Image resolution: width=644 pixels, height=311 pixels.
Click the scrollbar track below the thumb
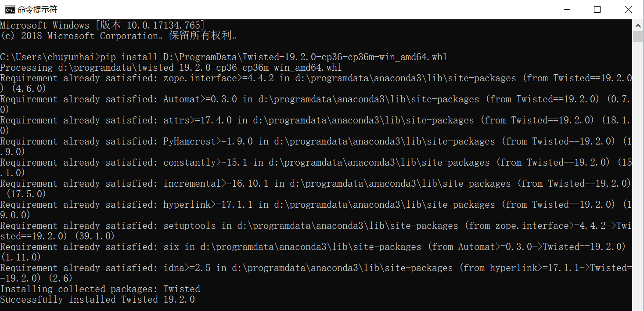[638, 176]
